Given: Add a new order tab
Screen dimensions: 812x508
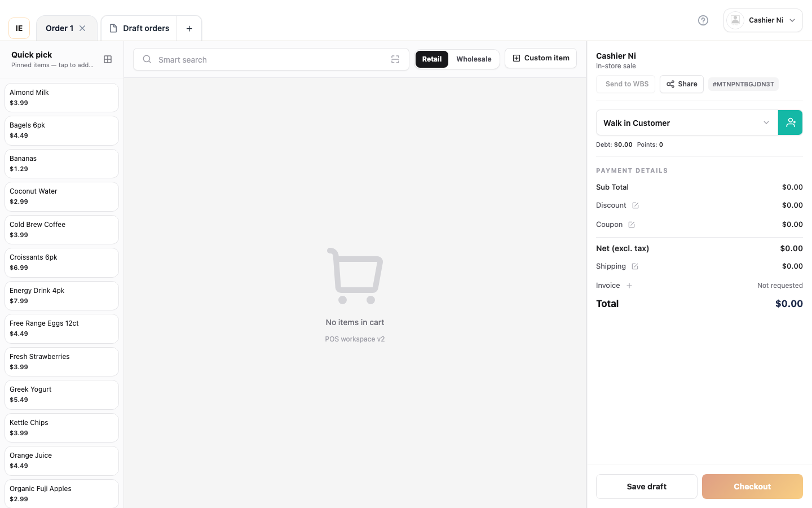Looking at the screenshot, I should [x=189, y=28].
